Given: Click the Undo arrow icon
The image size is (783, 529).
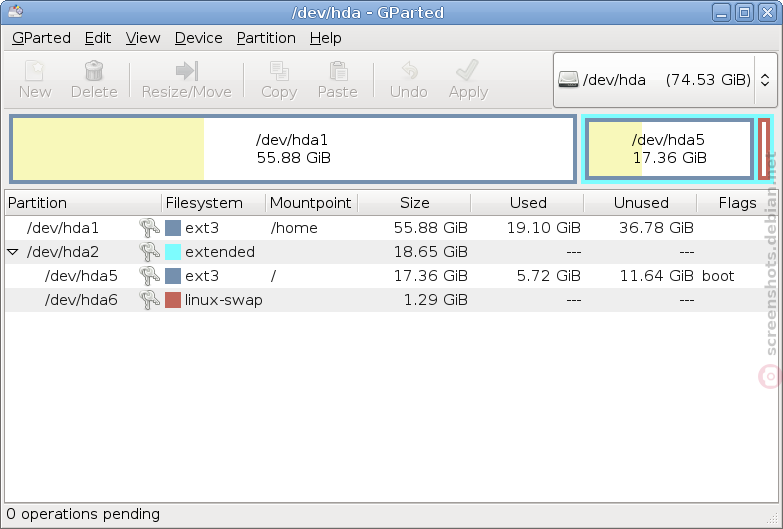Looking at the screenshot, I should pyautogui.click(x=409, y=71).
